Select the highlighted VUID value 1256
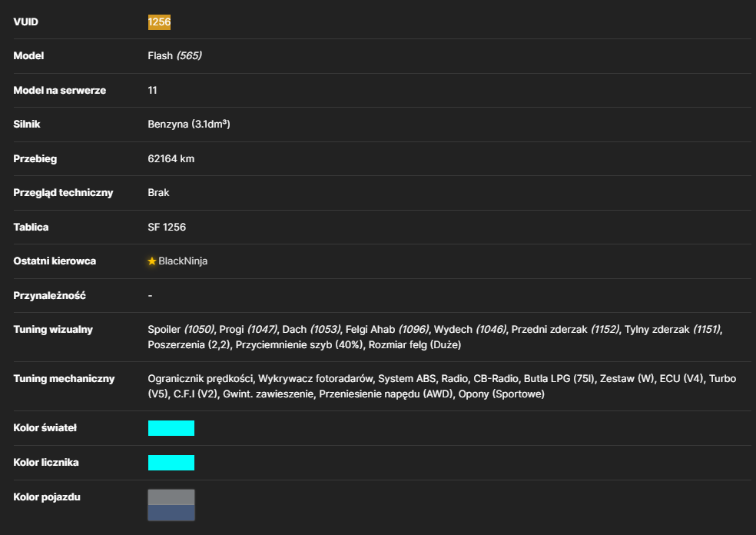Viewport: 756px width, 535px height. 159,22
